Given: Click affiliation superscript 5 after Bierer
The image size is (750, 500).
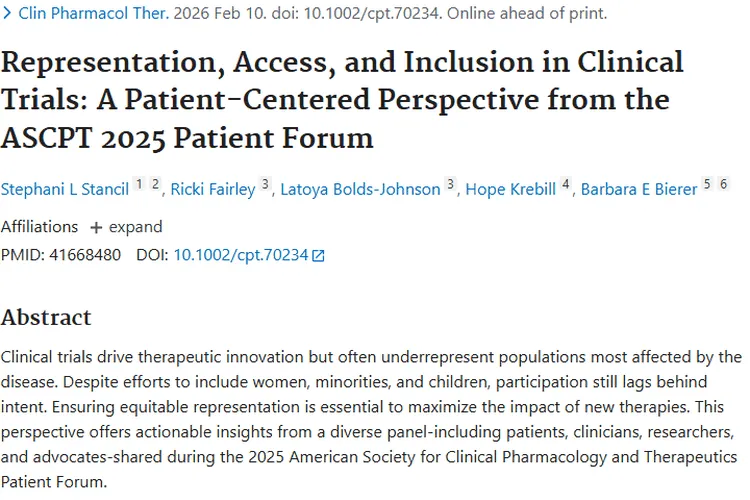Looking at the screenshot, I should click(x=707, y=183).
